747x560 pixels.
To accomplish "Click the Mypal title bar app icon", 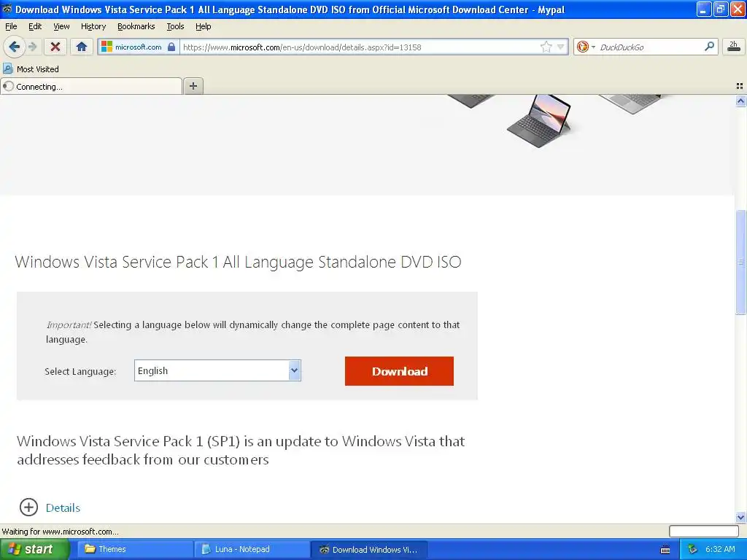I will (x=7, y=9).
